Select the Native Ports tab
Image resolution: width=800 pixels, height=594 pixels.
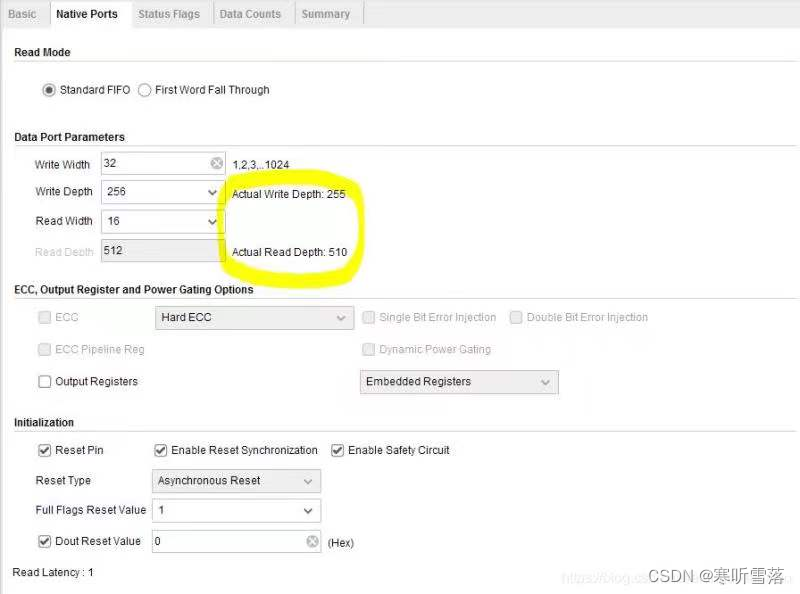tap(87, 14)
